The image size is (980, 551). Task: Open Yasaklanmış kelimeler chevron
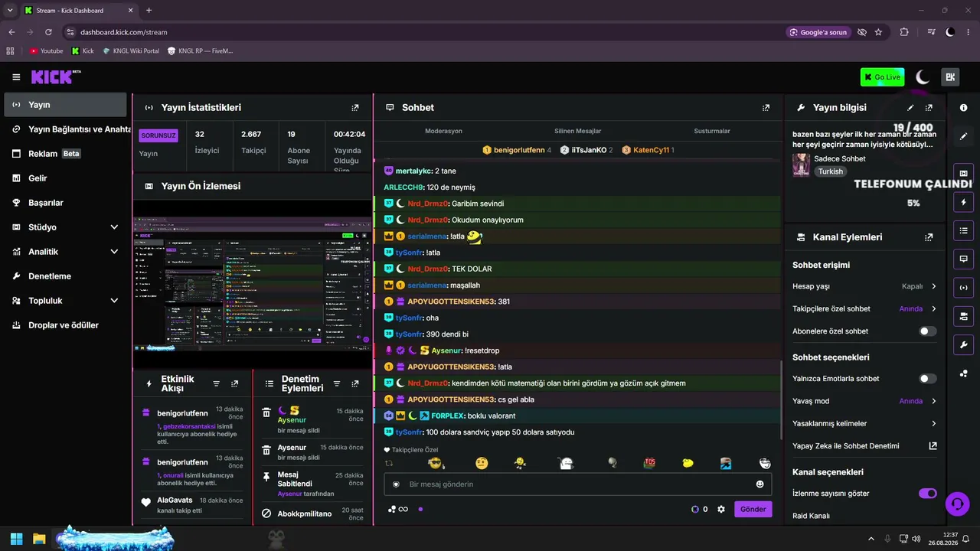pyautogui.click(x=933, y=423)
